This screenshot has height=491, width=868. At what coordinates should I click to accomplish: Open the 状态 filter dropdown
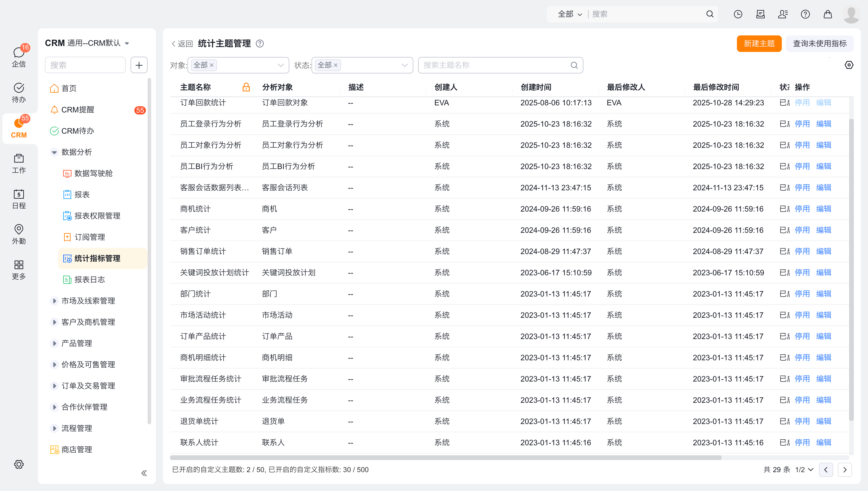404,65
